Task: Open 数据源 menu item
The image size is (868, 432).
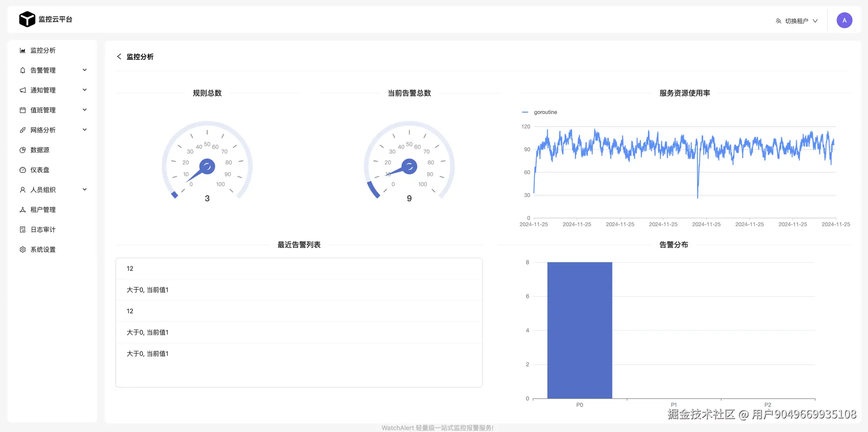Action: [52, 150]
